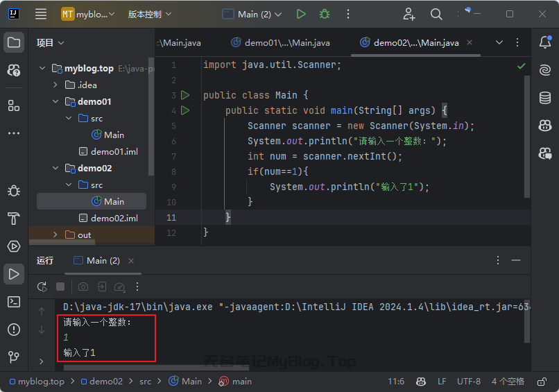Viewport: 559px width, 392px height.
Task: Debug the Main (2) configuration
Action: [x=325, y=15]
